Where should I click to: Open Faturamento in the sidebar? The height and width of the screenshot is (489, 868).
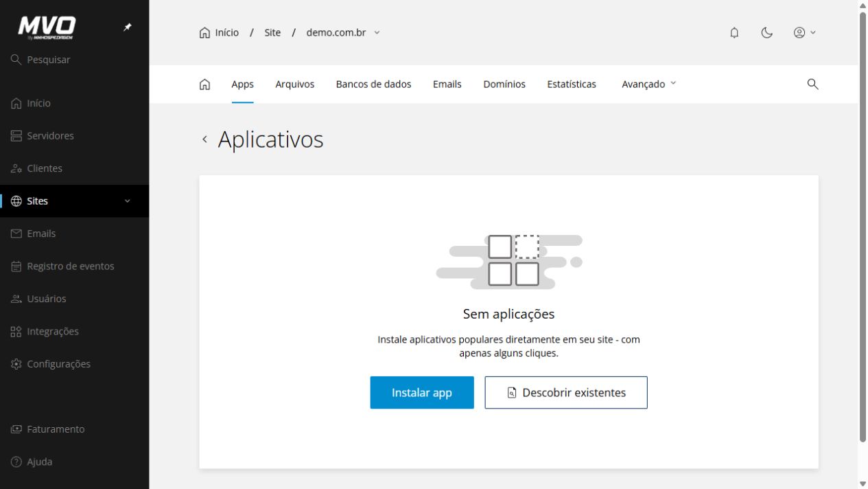74,429
